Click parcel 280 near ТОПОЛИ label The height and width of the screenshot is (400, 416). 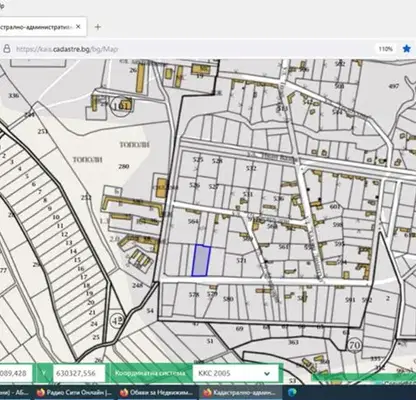click(124, 166)
